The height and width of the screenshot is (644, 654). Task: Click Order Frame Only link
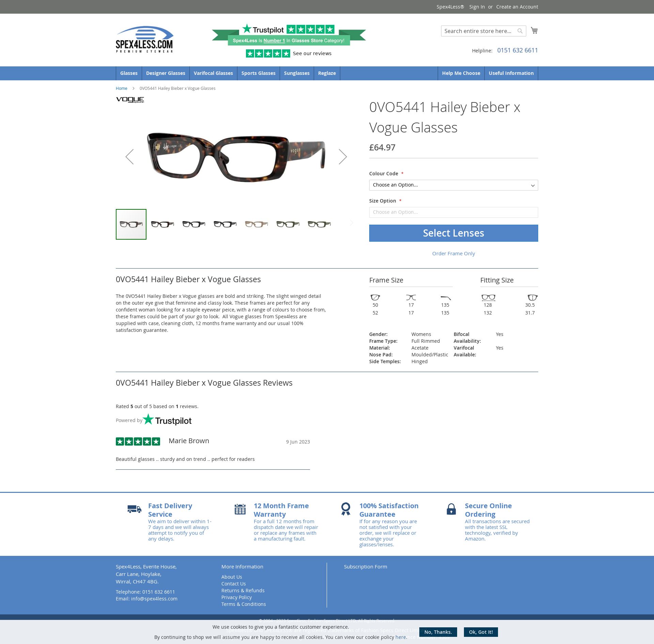[453, 254]
